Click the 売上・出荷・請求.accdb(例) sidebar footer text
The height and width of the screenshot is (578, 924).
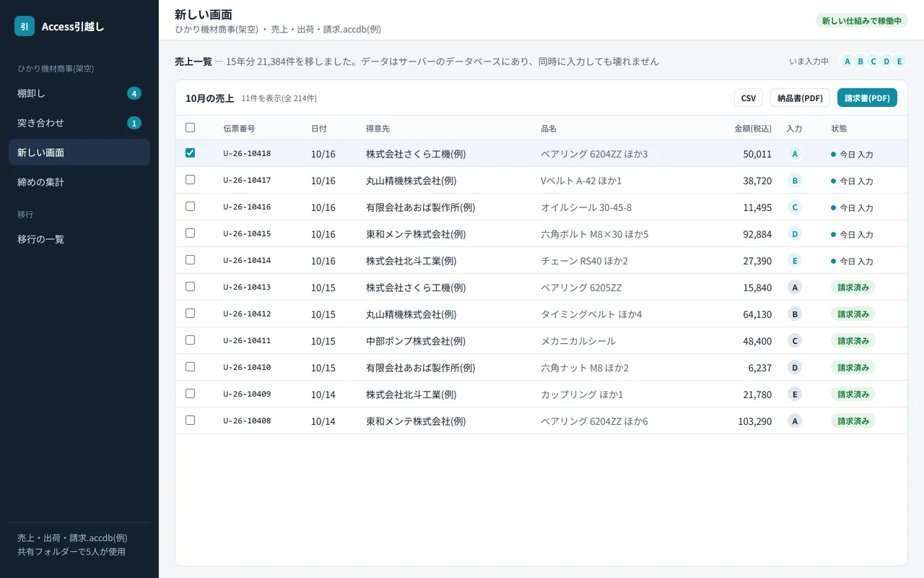click(x=72, y=538)
